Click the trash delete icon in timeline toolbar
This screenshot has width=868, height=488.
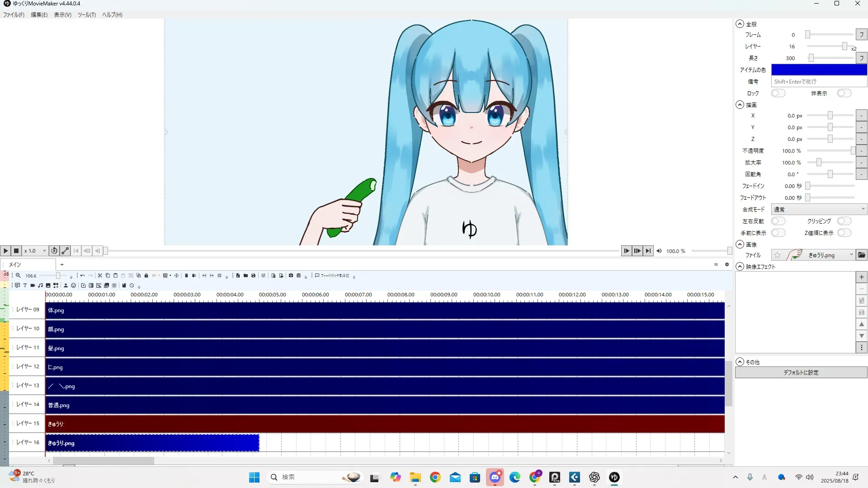click(186, 276)
